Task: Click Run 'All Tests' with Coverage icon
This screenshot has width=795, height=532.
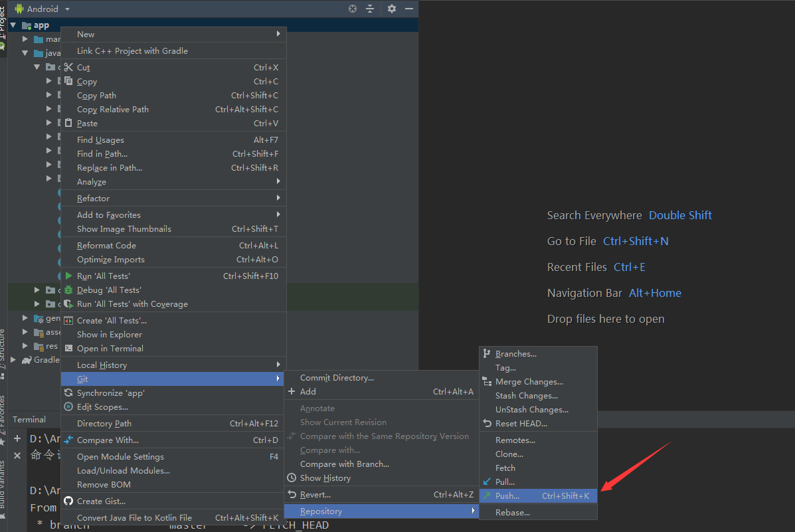Action: [x=68, y=304]
